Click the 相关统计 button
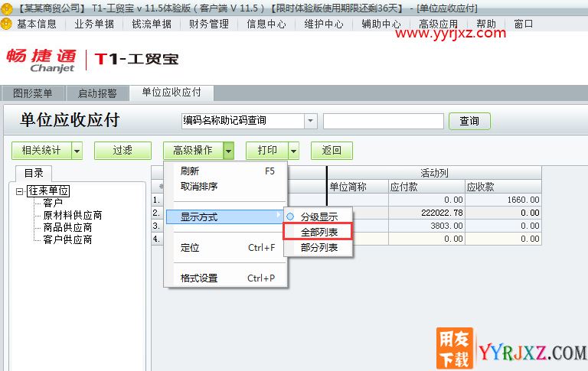 click(x=41, y=151)
